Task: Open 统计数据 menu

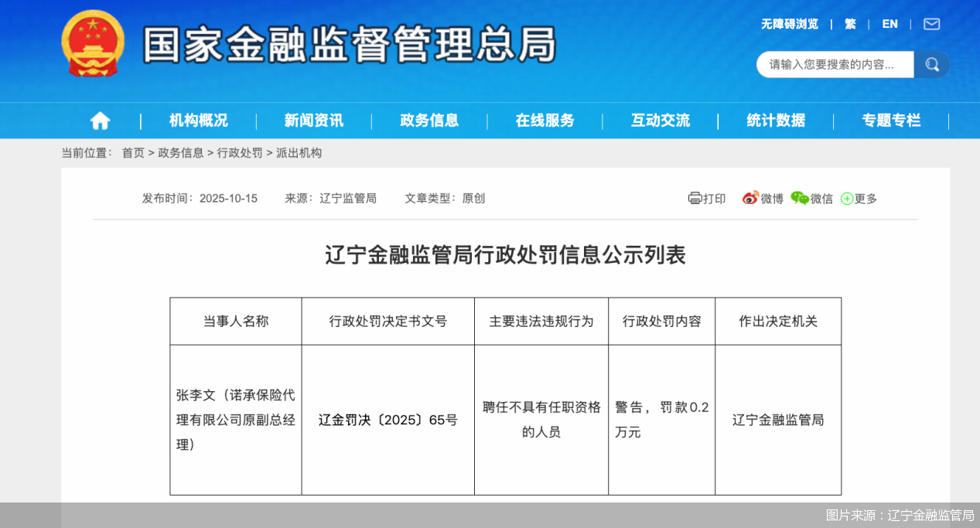Action: 776,121
